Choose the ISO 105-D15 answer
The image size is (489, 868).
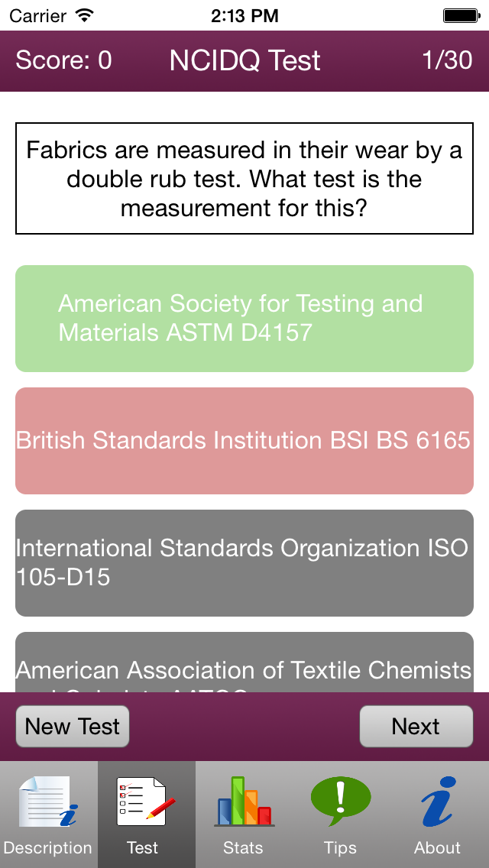(244, 563)
